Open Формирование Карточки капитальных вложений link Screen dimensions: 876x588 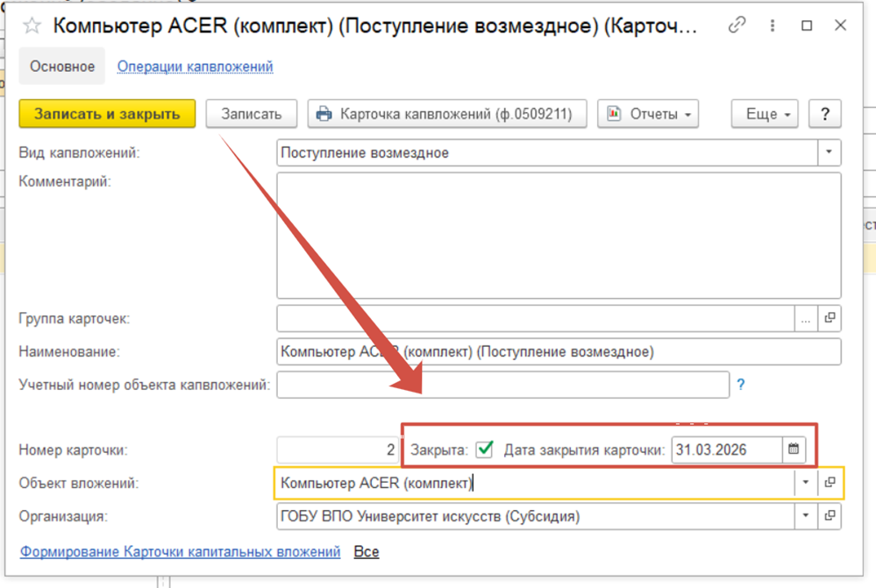coord(180,552)
